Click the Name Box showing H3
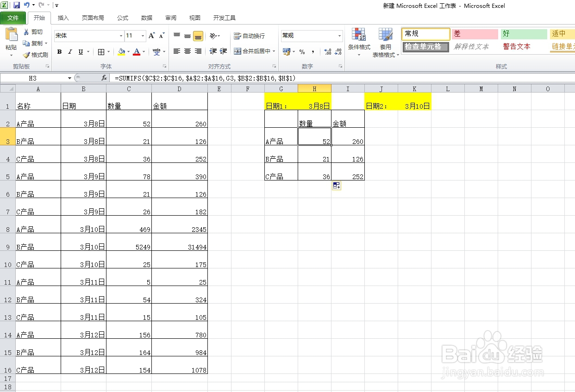This screenshot has height=392, width=575. [x=33, y=78]
